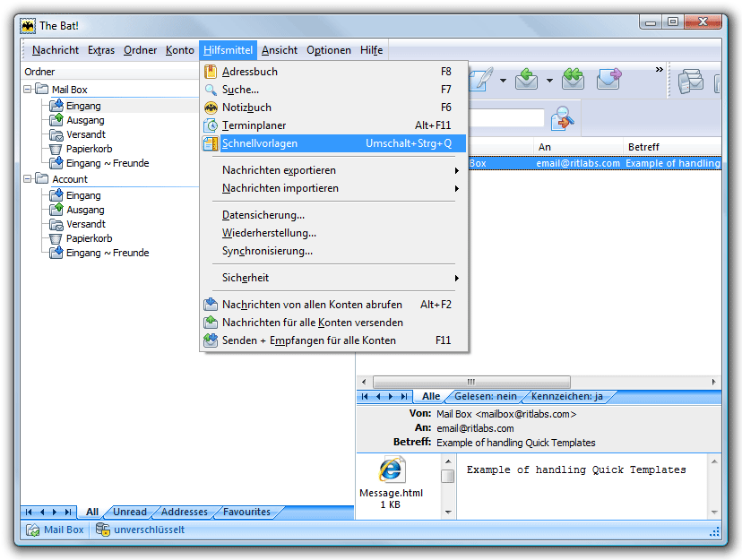Click the Adressbuch book icon
The image size is (742, 560).
click(x=211, y=72)
